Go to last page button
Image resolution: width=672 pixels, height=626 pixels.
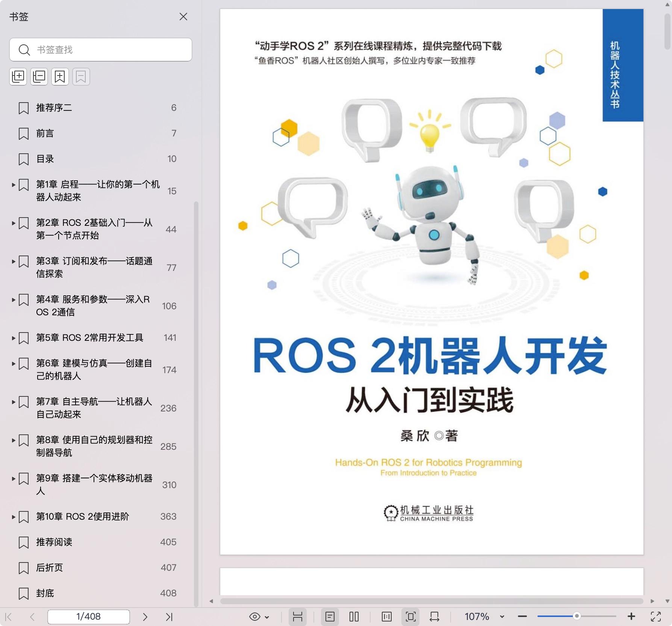169,617
